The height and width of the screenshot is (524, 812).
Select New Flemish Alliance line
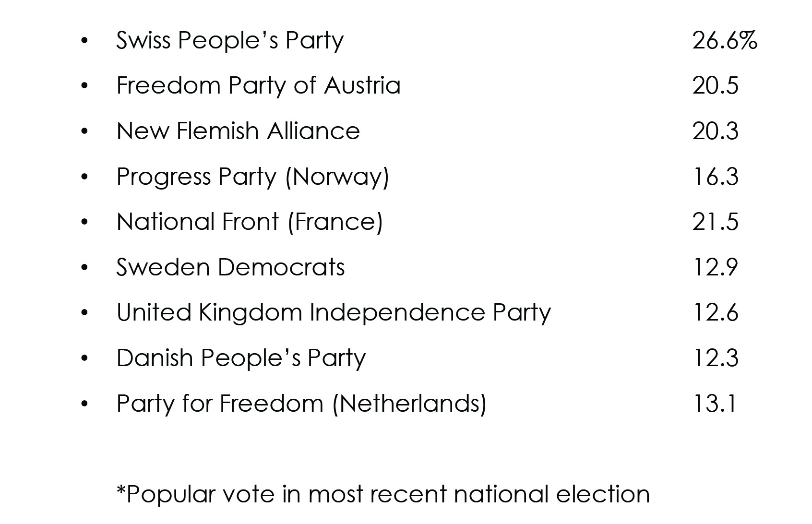click(238, 131)
